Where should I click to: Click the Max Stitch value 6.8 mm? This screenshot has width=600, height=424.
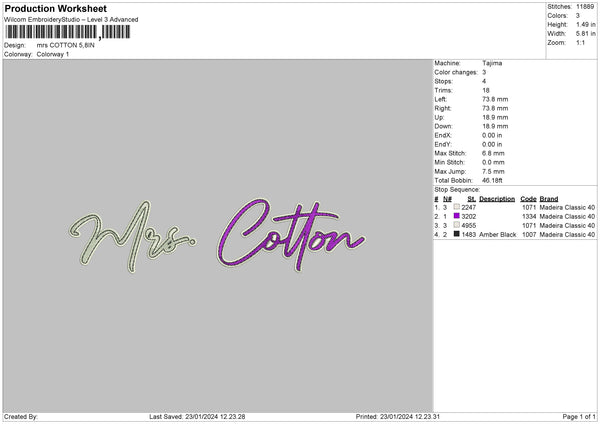tap(493, 153)
